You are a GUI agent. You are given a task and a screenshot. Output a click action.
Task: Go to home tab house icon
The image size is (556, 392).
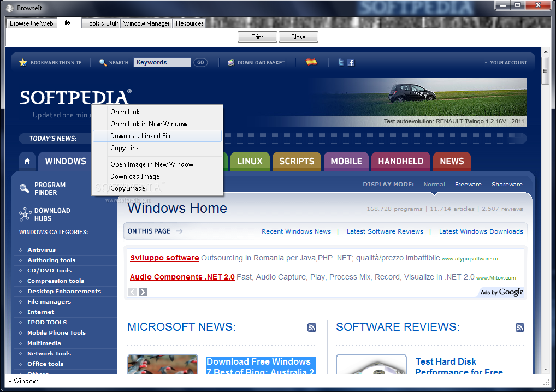(27, 161)
